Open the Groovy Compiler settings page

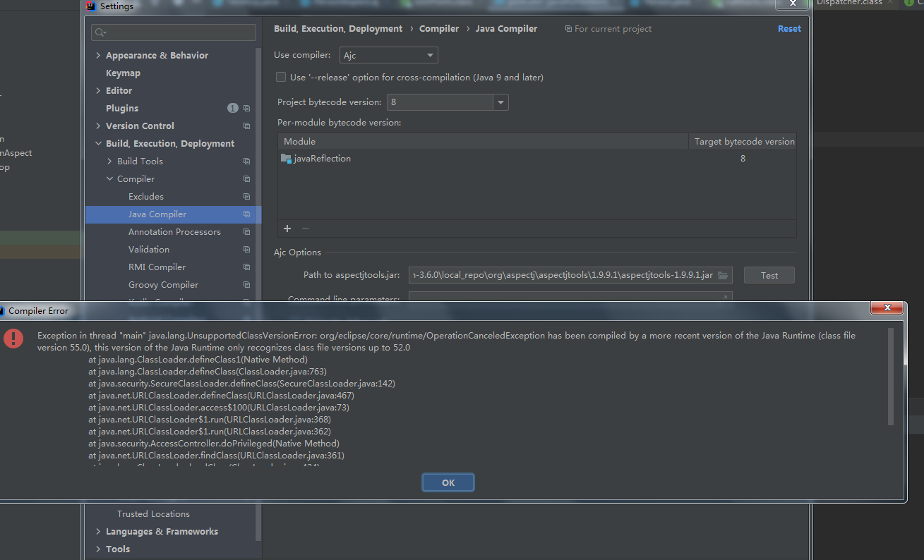tap(163, 285)
